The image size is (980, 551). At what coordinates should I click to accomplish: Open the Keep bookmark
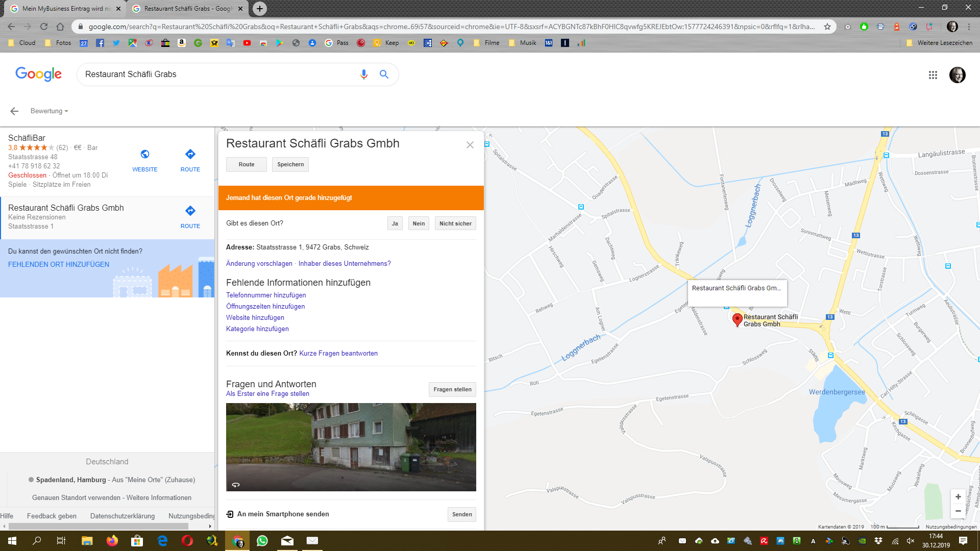(386, 43)
